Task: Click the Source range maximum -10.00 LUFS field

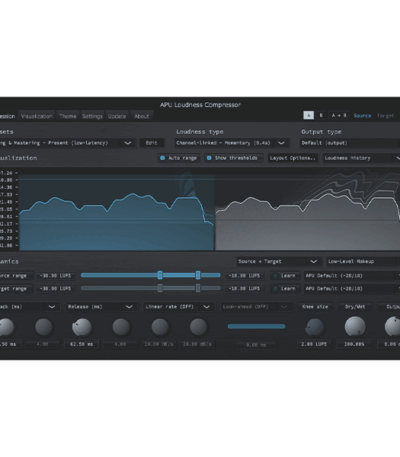Action: click(x=244, y=276)
